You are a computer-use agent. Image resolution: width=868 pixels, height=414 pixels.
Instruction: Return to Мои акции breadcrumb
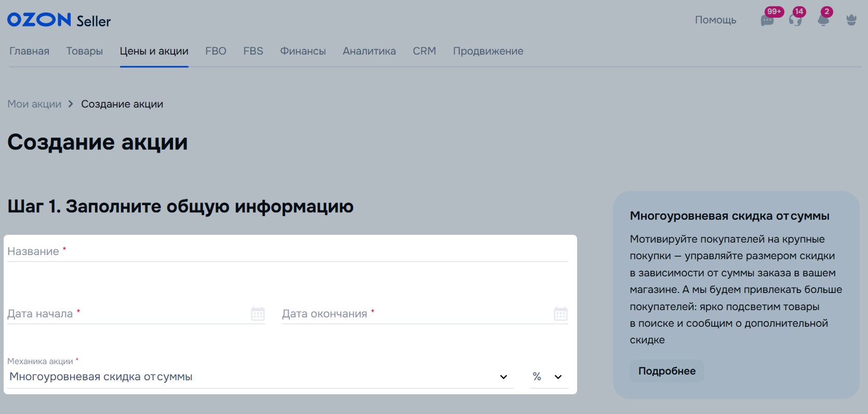[34, 104]
